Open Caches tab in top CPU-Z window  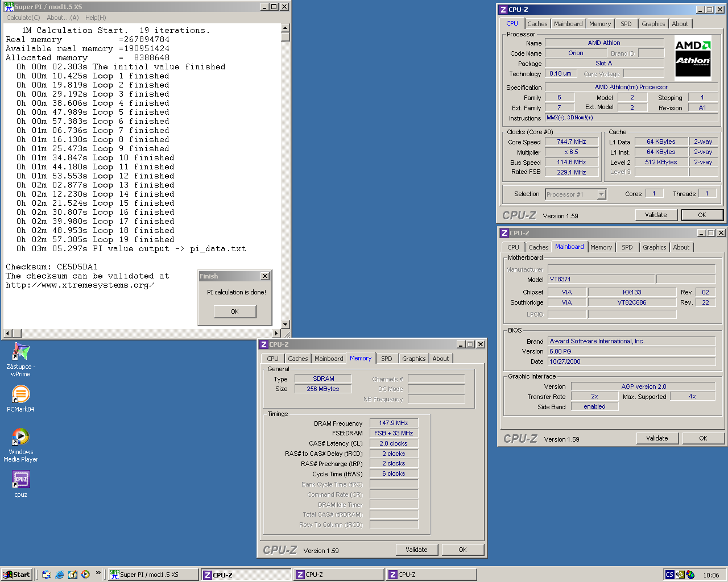pyautogui.click(x=537, y=24)
